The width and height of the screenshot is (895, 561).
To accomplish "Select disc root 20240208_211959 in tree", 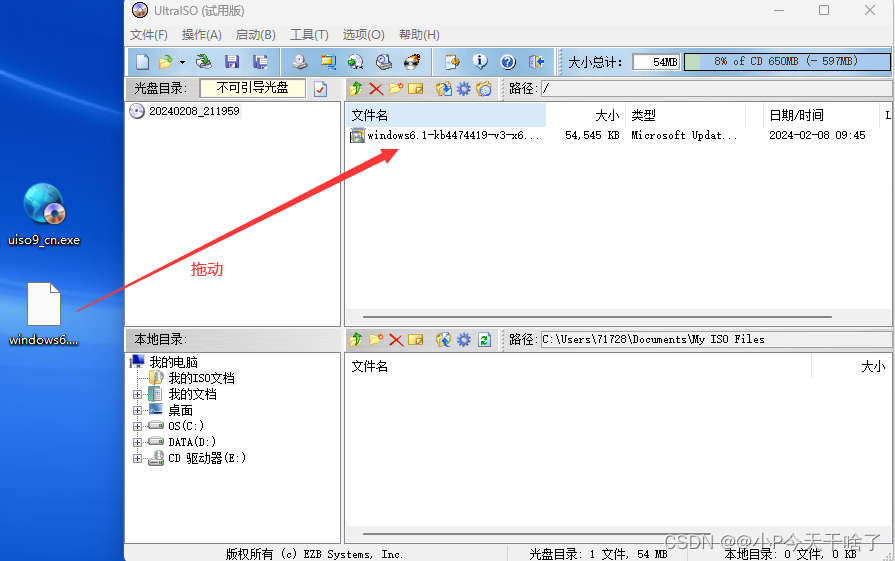I will point(194,111).
